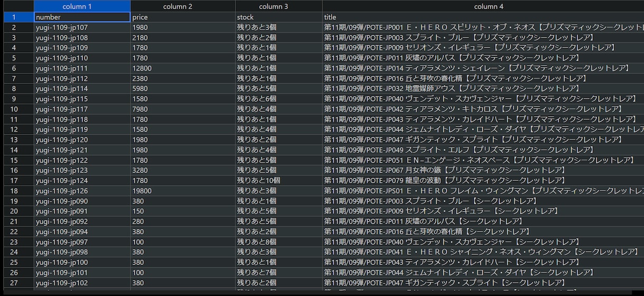Click the 'stock' header cell
The width and height of the screenshot is (644, 296).
point(279,17)
